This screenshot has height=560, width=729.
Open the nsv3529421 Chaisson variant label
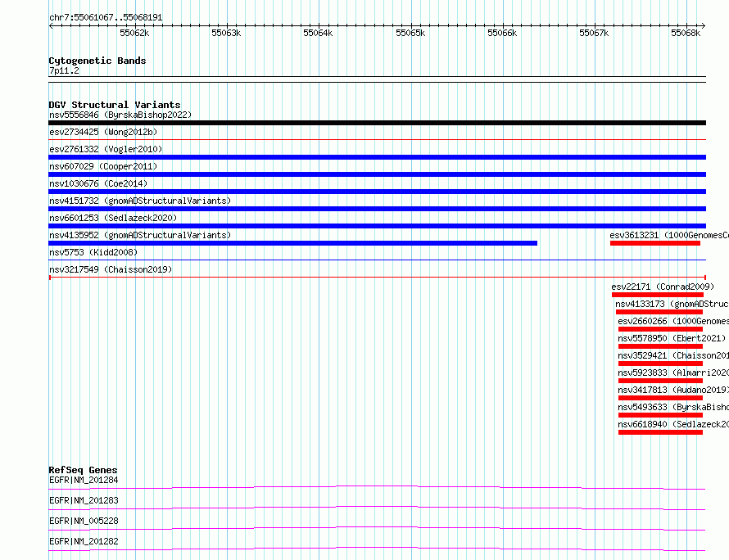(x=673, y=355)
